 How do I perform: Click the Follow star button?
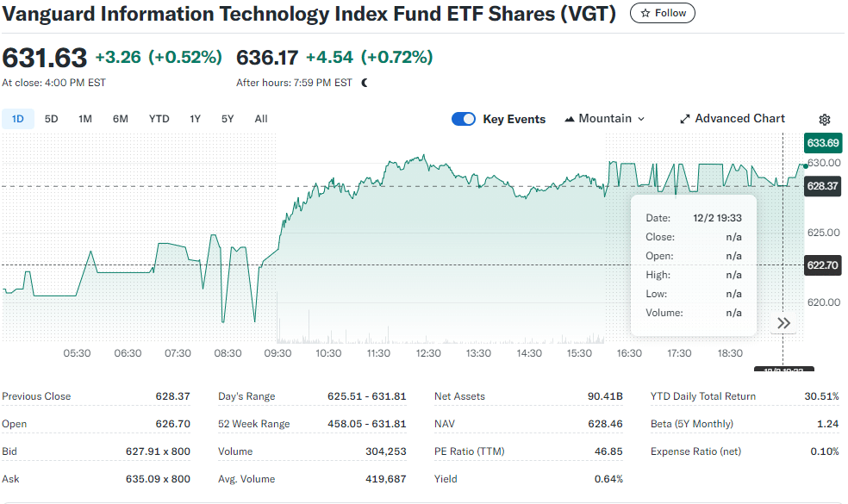click(x=663, y=13)
